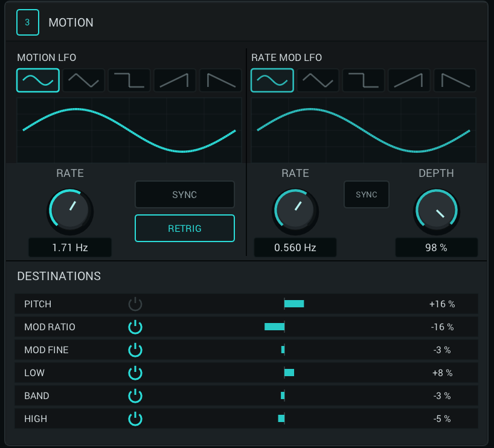The height and width of the screenshot is (448, 494).
Task: Turn off the BAND destination power toggle
Action: pyautogui.click(x=135, y=396)
